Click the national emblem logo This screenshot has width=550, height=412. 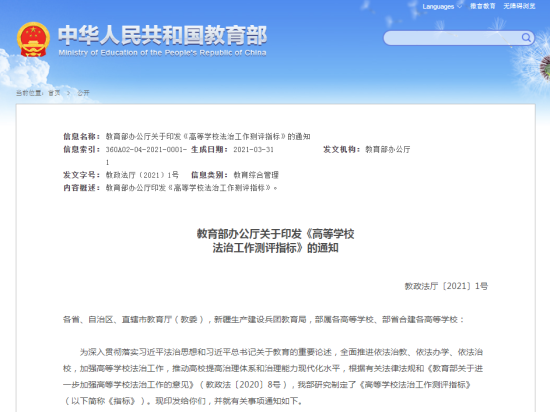(33, 40)
